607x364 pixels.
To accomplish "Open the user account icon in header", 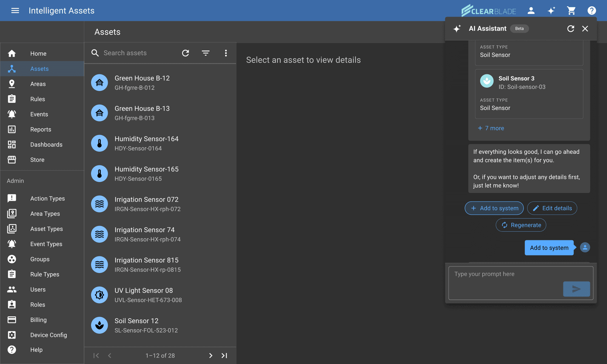I will [531, 11].
